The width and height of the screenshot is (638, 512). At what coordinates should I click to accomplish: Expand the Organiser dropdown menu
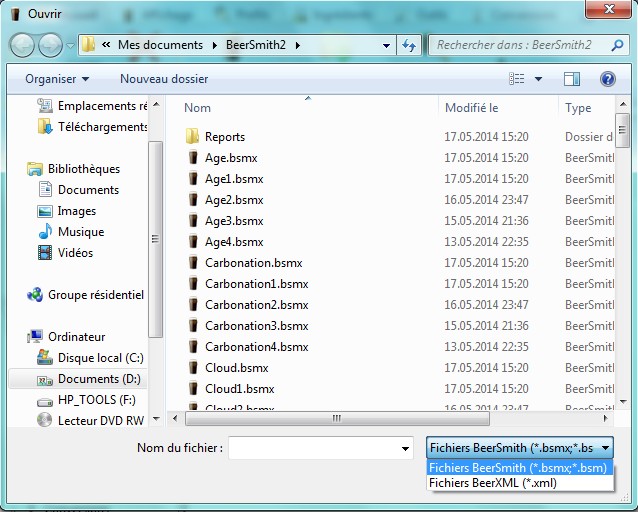(x=57, y=78)
